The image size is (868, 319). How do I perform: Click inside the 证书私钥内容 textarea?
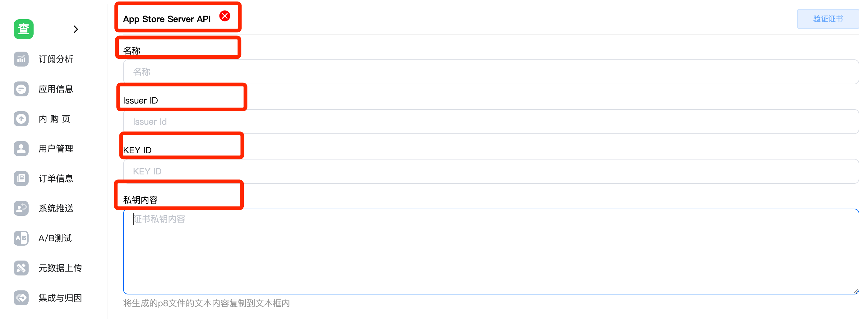(489, 251)
